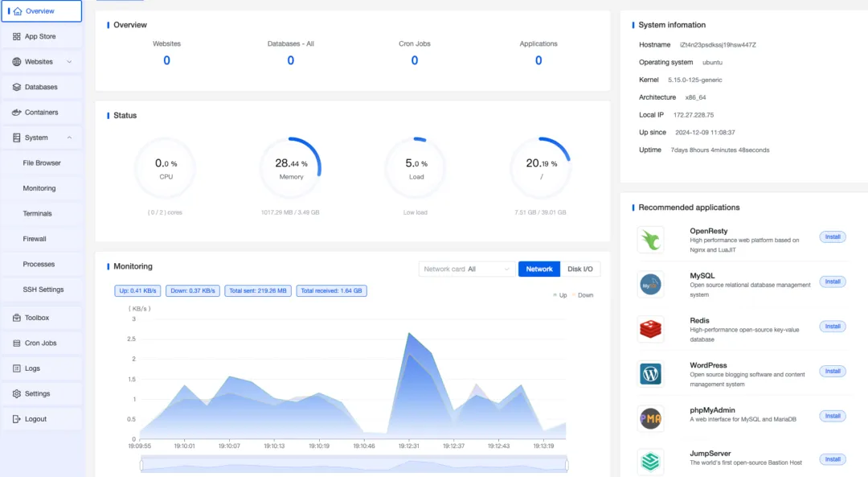Expand the Websites submenu chevron
868x477 pixels.
69,62
